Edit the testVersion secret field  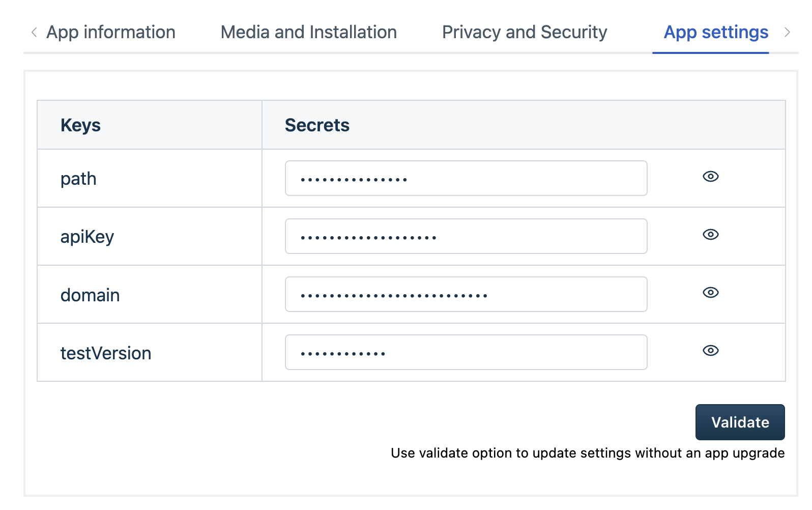click(466, 352)
